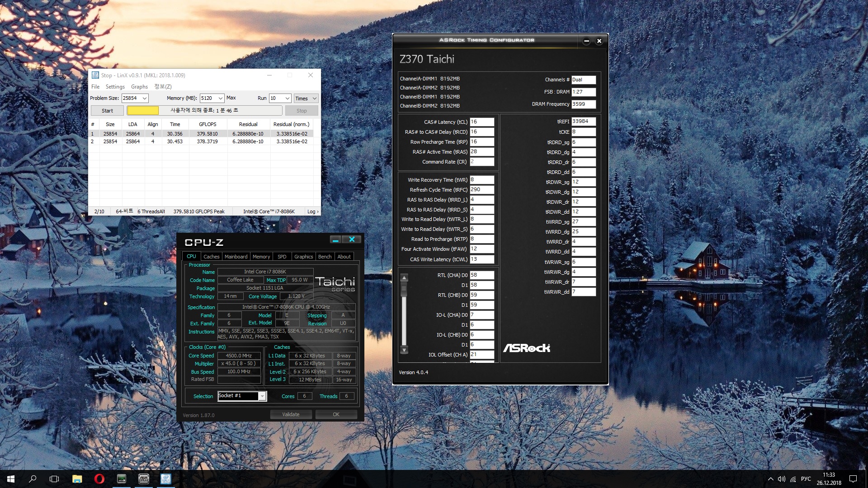Open Opera browser from taskbar

point(99,479)
